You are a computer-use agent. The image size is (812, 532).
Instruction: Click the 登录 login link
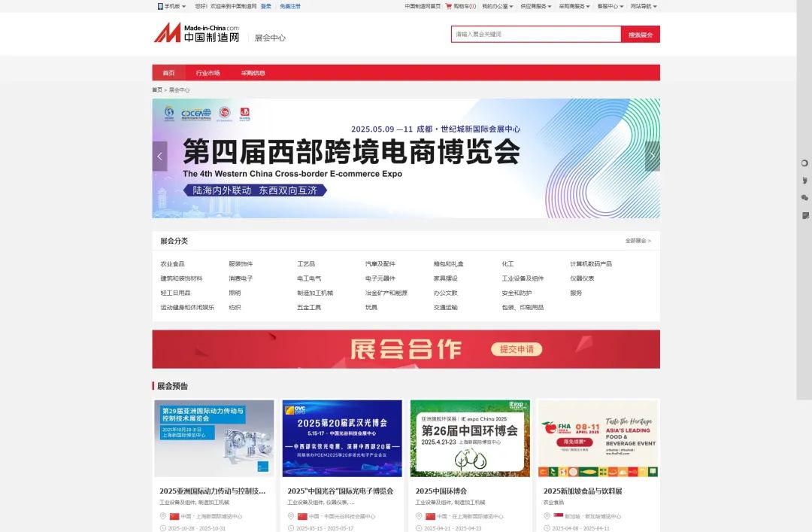click(x=265, y=6)
